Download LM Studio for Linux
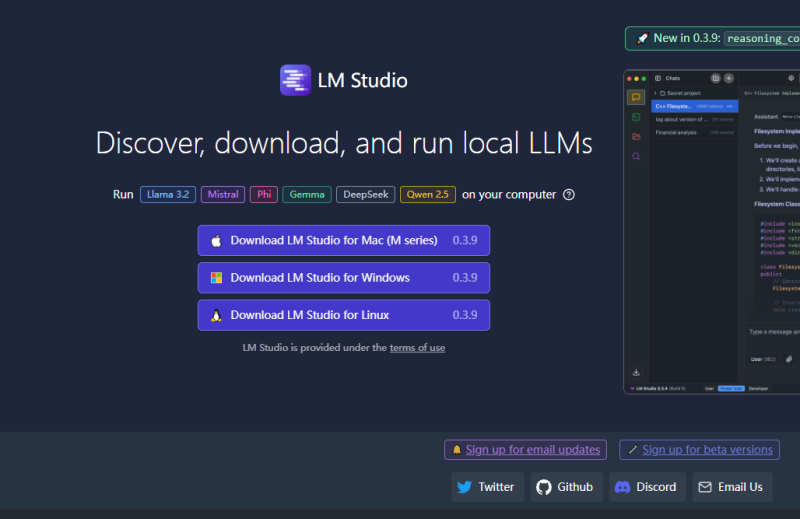The height and width of the screenshot is (519, 800). pos(343,315)
